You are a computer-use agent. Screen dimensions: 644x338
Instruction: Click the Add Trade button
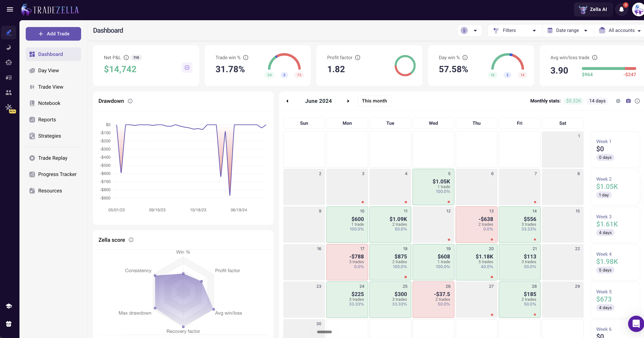(x=53, y=34)
